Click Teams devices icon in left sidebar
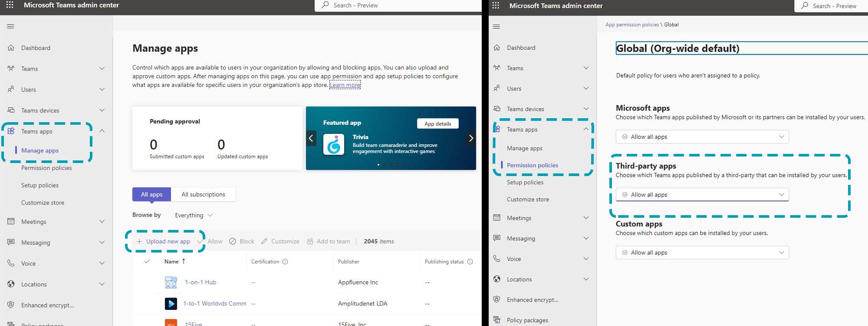 coord(11,110)
